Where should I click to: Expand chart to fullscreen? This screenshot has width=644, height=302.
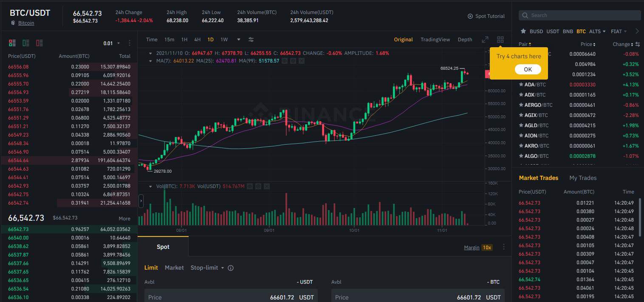tap(485, 40)
